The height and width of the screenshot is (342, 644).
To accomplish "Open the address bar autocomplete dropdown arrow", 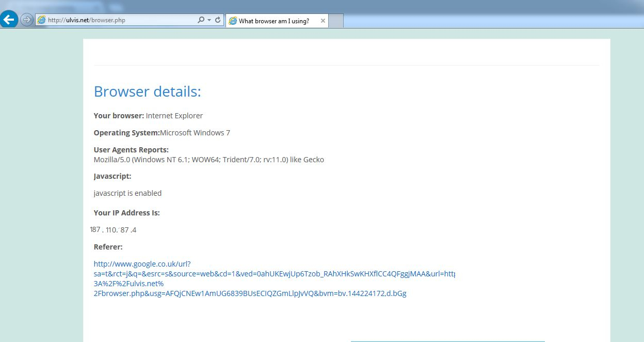I will [x=210, y=20].
